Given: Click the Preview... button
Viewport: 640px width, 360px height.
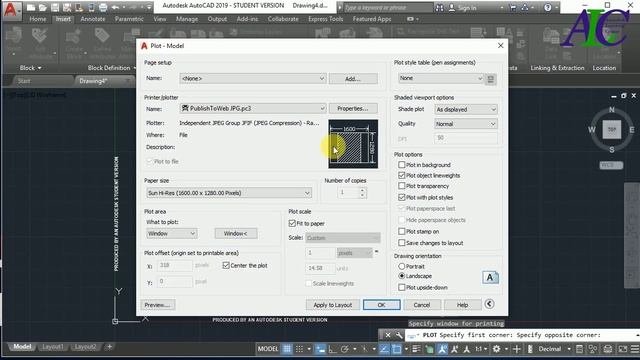Looking at the screenshot, I should coord(158,305).
